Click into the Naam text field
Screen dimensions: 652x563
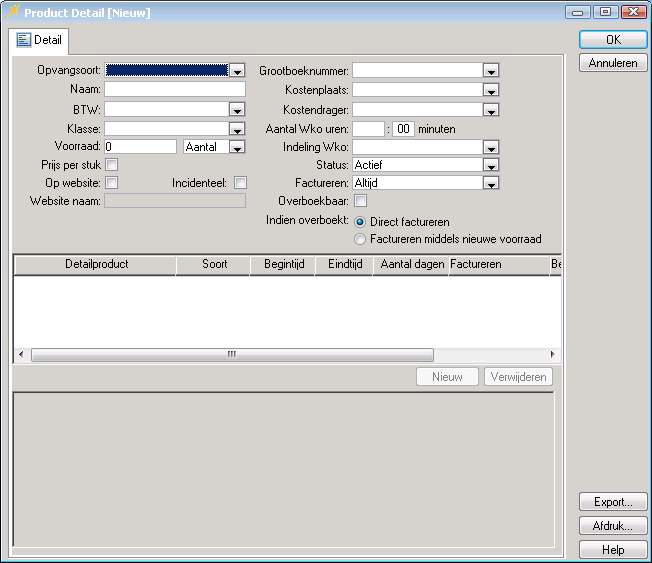[174, 89]
